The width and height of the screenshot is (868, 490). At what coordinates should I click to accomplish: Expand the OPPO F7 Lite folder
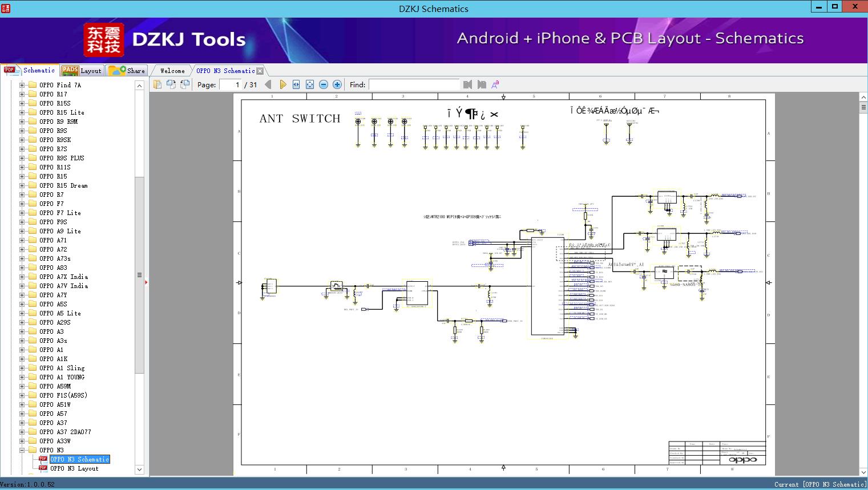pos(22,213)
